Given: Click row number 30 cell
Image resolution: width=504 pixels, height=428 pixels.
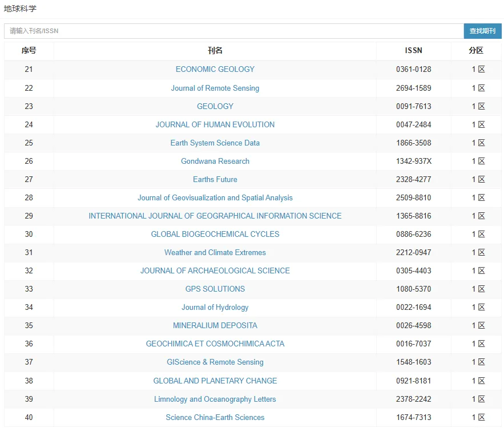Looking at the screenshot, I should coord(29,234).
